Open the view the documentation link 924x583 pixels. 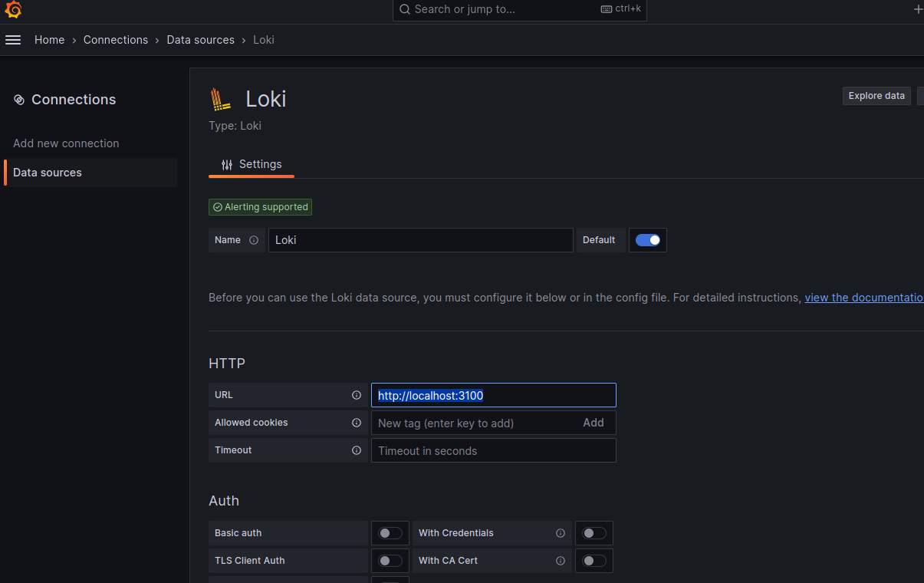coord(864,298)
